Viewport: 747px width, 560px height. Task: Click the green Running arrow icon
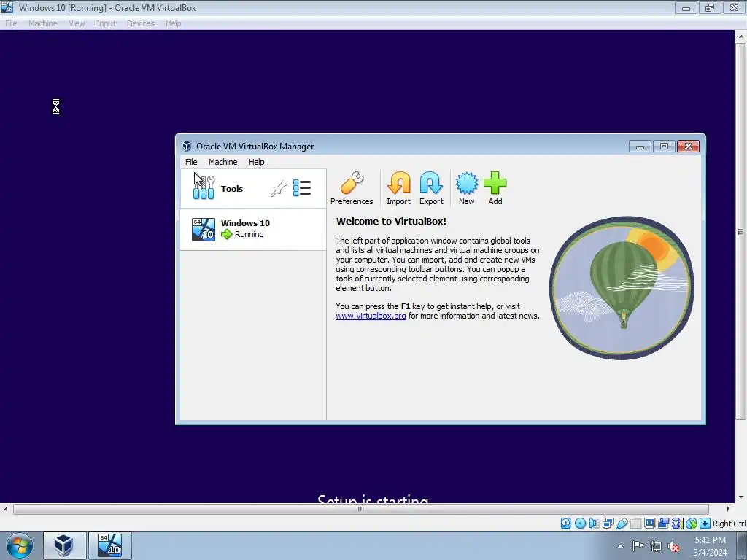(227, 234)
